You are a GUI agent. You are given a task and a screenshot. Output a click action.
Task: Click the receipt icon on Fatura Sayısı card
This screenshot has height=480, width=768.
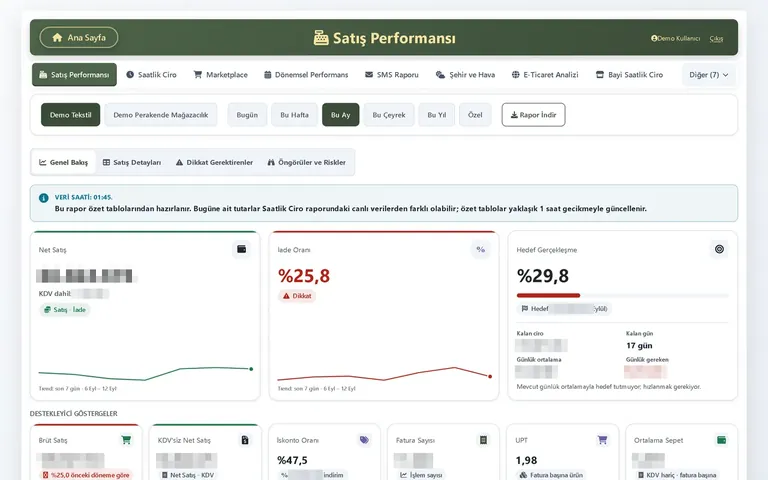[483, 440]
